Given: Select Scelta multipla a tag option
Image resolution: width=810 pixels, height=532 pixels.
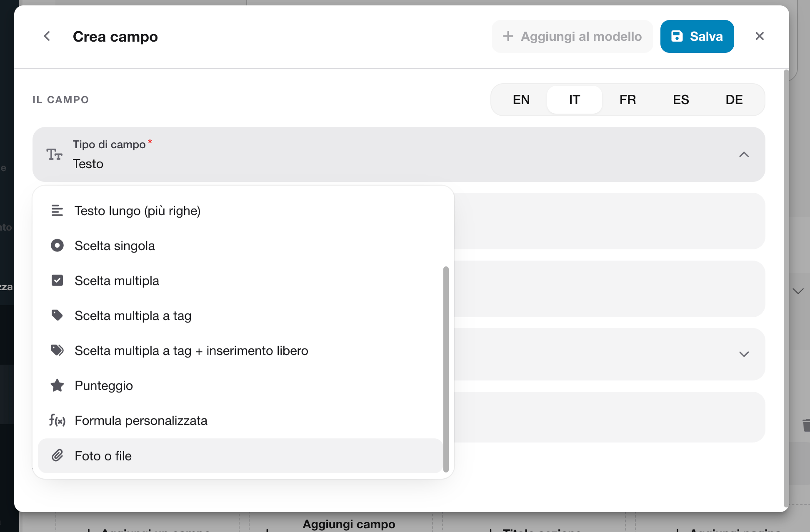Looking at the screenshot, I should pos(240,316).
